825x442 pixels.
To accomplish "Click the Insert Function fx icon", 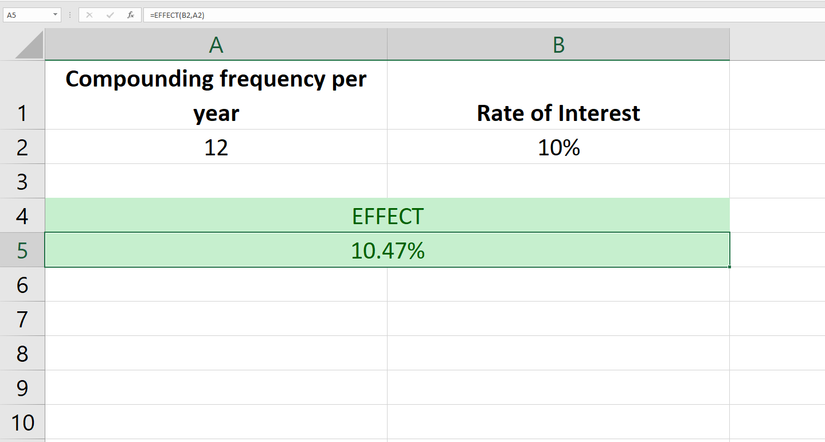I will 130,15.
